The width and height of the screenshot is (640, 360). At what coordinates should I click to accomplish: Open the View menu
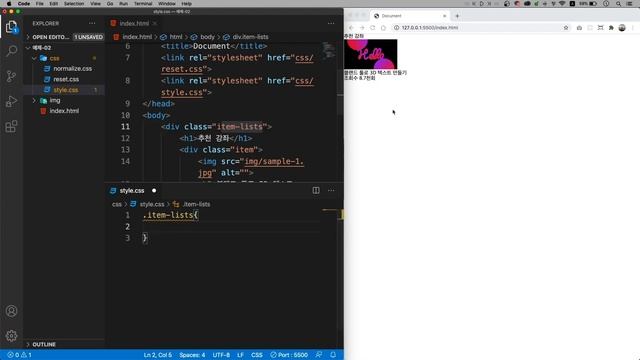tap(96, 3)
